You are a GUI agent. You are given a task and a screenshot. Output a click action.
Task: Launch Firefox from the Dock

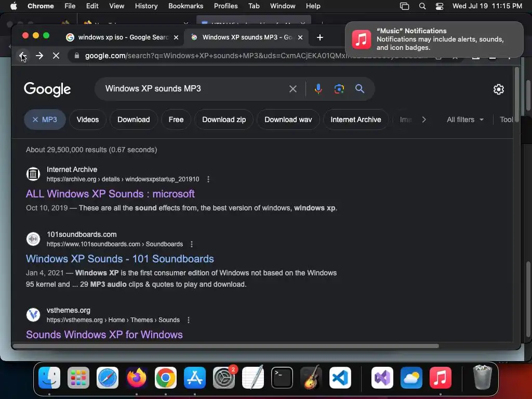pos(137,378)
